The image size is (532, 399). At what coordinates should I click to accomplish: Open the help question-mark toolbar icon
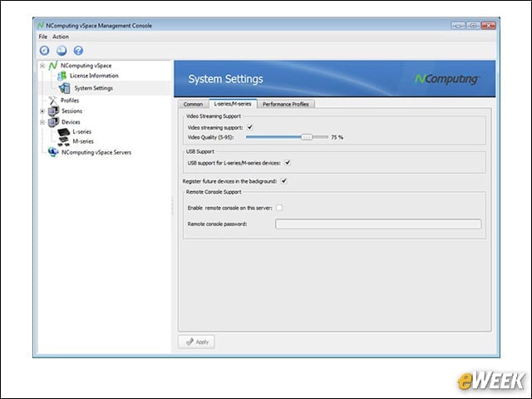pos(78,51)
